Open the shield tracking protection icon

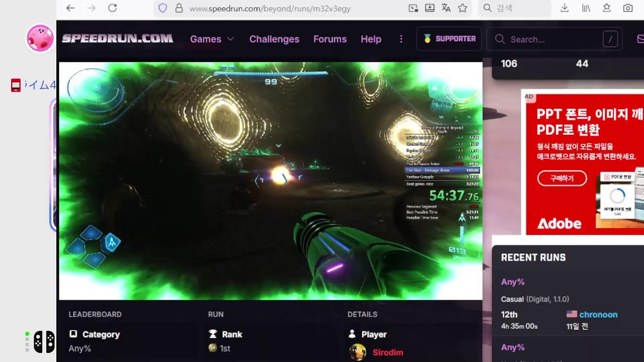163,8
